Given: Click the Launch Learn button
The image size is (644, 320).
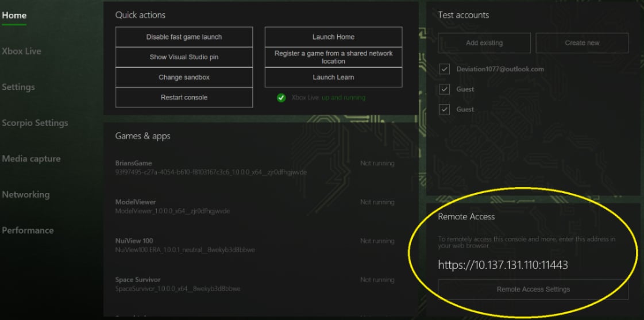Looking at the screenshot, I should pyautogui.click(x=334, y=77).
